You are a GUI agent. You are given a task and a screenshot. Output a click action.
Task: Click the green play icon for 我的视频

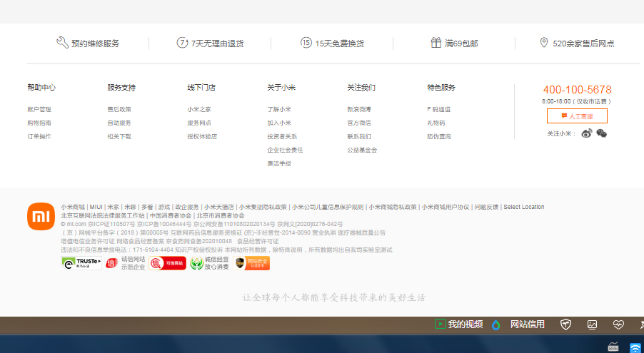[x=440, y=324]
